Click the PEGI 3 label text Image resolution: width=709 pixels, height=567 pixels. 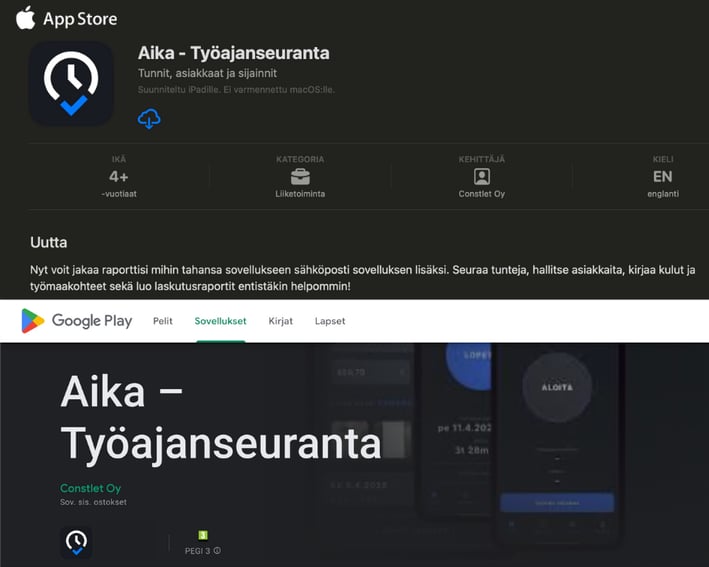198,551
